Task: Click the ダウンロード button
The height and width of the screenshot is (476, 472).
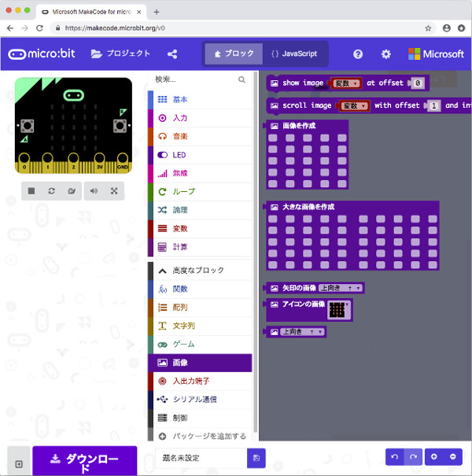Action: tap(84, 461)
